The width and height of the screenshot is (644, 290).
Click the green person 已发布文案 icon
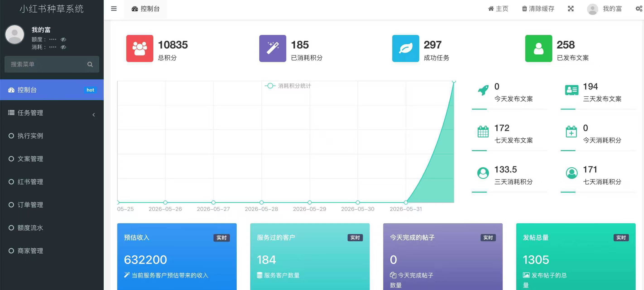(538, 48)
